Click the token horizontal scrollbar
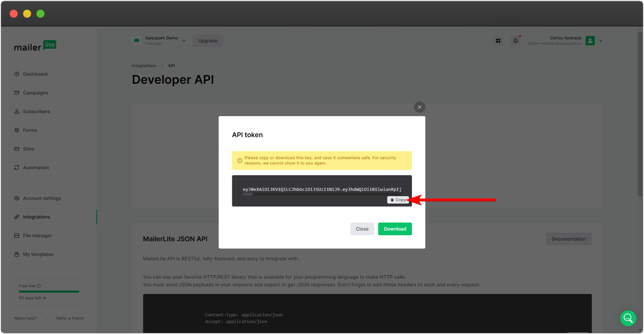Viewport: 644px width, 334px height. pyautogui.click(x=248, y=195)
